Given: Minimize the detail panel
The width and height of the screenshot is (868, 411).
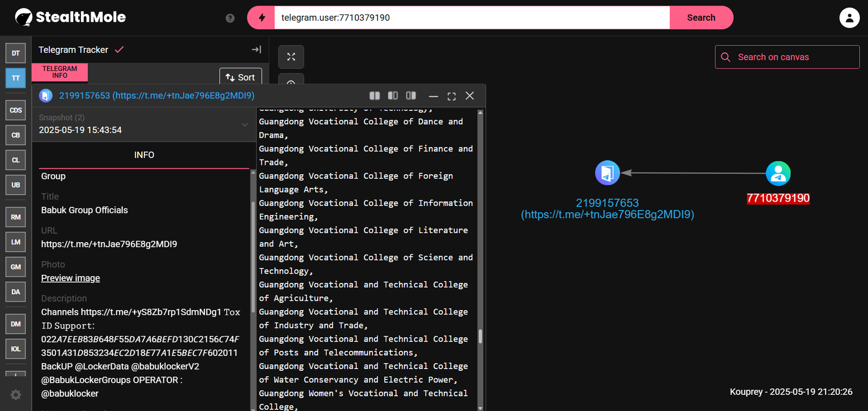Looking at the screenshot, I should tap(433, 96).
